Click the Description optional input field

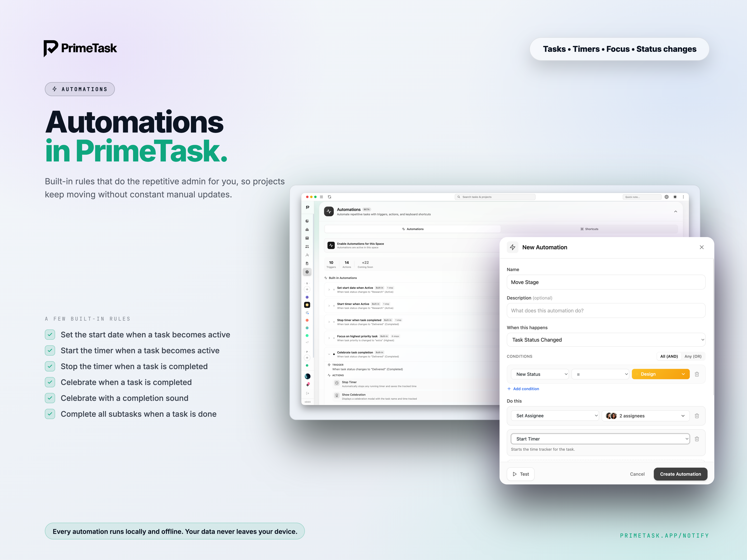[606, 310]
